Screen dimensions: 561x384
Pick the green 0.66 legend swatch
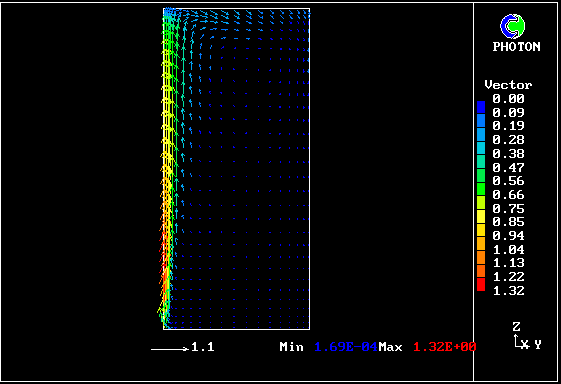point(481,189)
